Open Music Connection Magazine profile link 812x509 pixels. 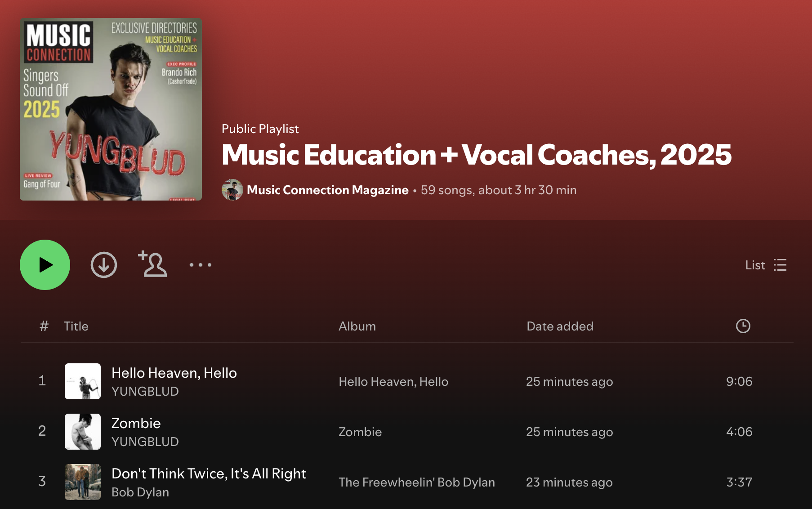[x=327, y=190]
